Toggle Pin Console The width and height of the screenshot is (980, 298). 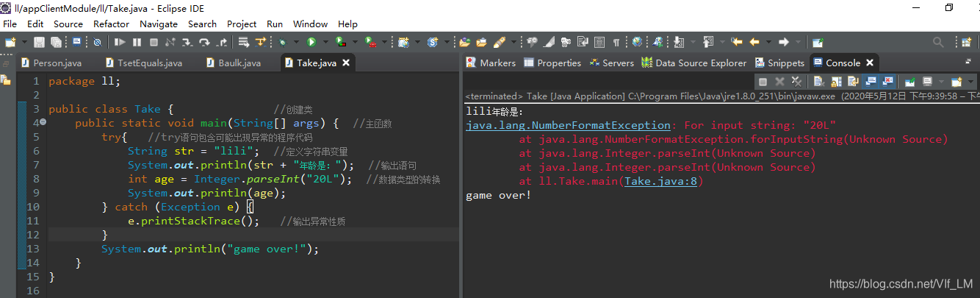pos(909,81)
